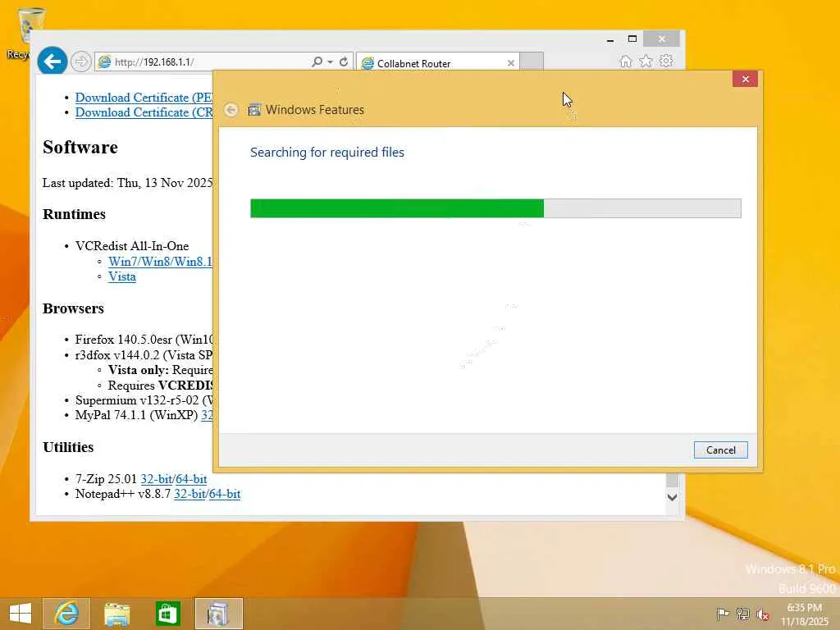Viewport: 840px width, 630px height.
Task: Open Action Center flag icon
Action: pyautogui.click(x=723, y=614)
